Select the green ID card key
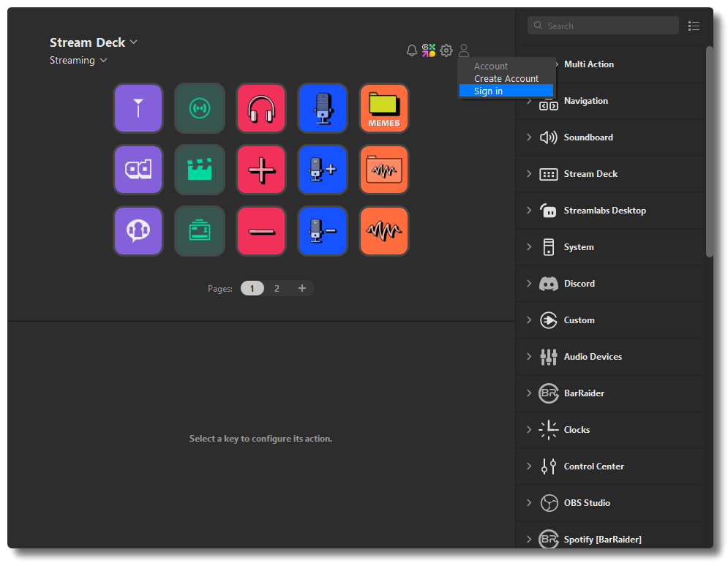The width and height of the screenshot is (728, 563). pyautogui.click(x=200, y=230)
